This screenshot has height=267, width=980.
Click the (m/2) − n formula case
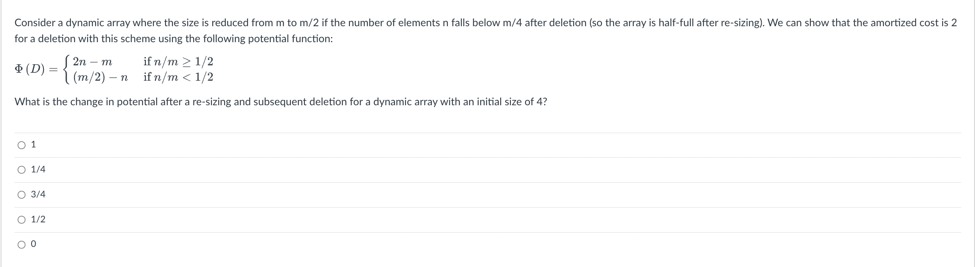[100, 77]
